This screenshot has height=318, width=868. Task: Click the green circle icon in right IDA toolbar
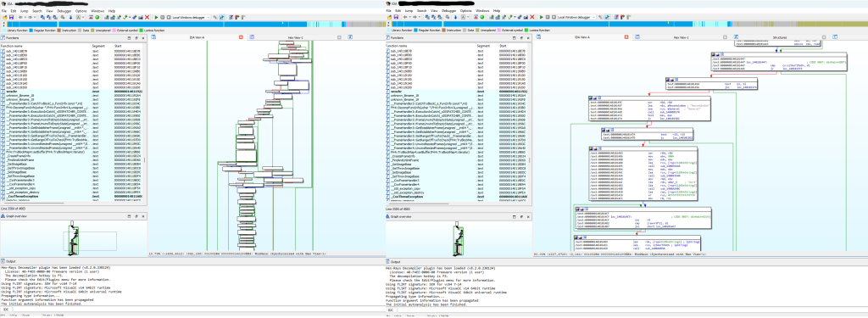[482, 17]
